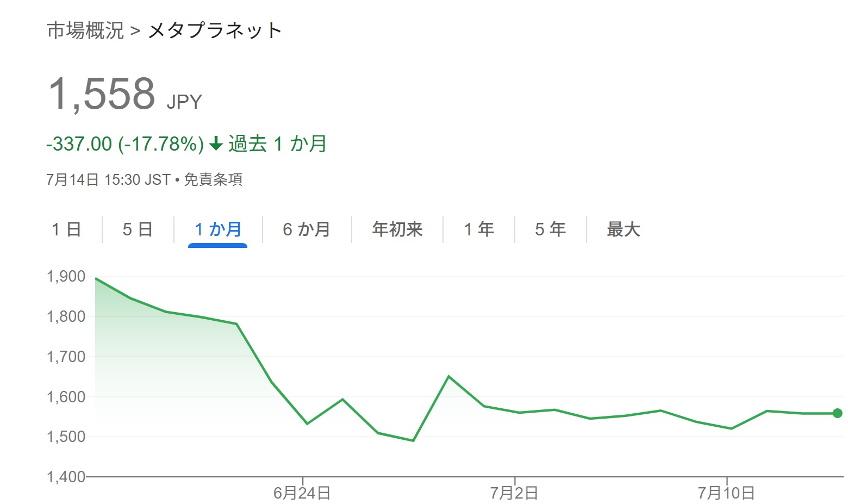Open the 市場概況 breadcrumb link
The width and height of the screenshot is (848, 504).
[x=85, y=30]
